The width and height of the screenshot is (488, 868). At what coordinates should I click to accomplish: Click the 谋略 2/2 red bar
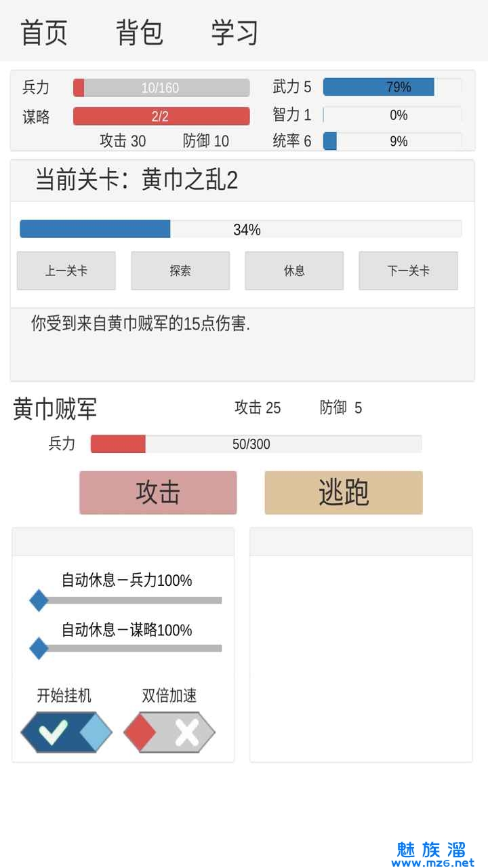point(161,116)
